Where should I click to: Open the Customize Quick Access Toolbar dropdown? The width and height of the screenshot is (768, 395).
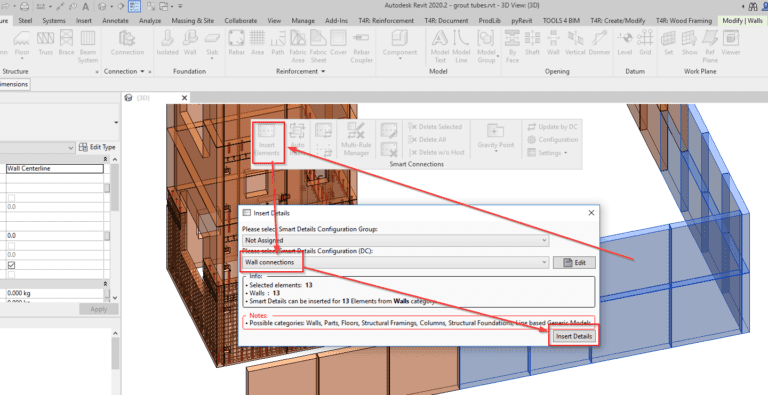[180, 6]
